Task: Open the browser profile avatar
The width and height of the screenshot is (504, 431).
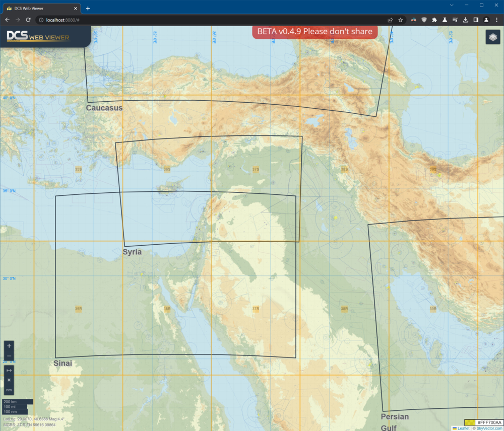Action: point(486,20)
